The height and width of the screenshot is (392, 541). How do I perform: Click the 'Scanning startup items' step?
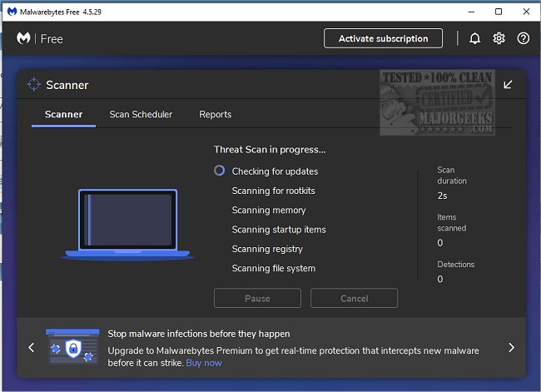point(279,230)
